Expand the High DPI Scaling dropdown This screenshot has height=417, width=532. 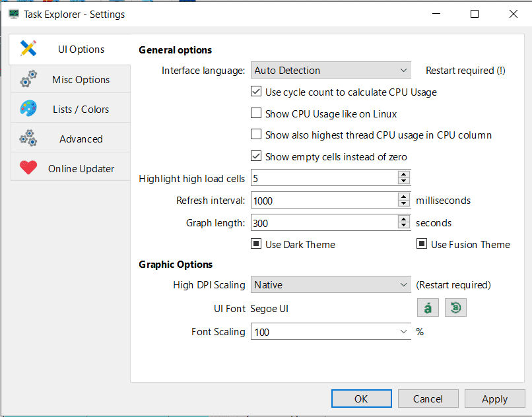(331, 285)
